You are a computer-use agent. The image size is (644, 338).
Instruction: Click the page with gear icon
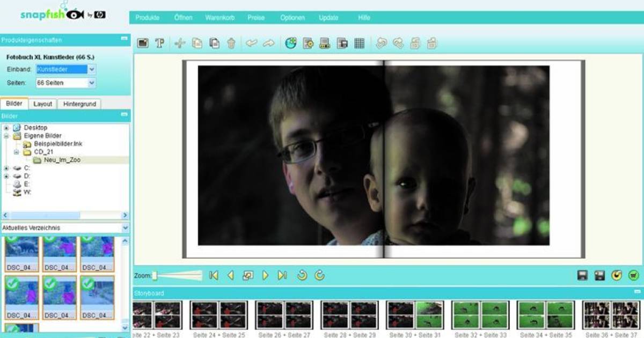(308, 43)
